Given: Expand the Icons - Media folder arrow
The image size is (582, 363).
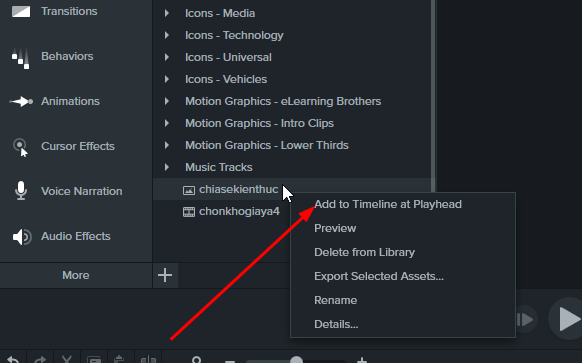Looking at the screenshot, I should [167, 13].
